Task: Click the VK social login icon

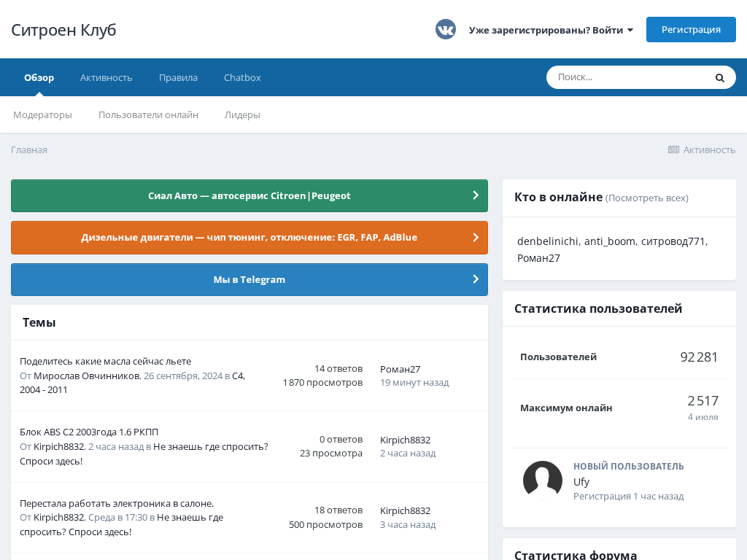Action: [446, 29]
